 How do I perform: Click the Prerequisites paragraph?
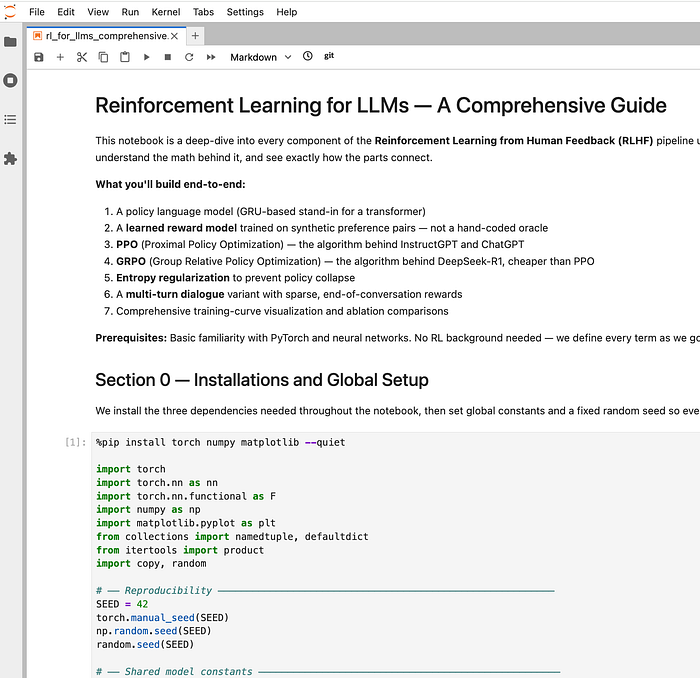click(397, 338)
